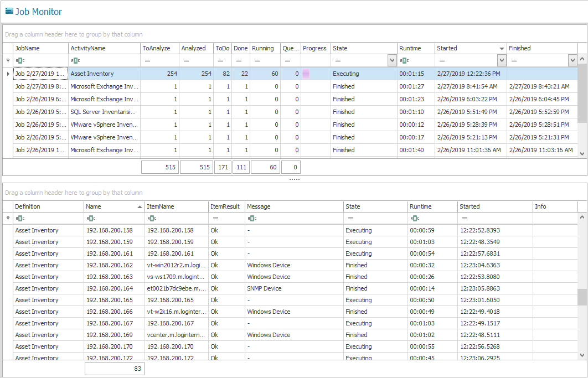Screen dimensions: 588x378
Task: Click the Job Monitor title icon
Action: (9, 11)
